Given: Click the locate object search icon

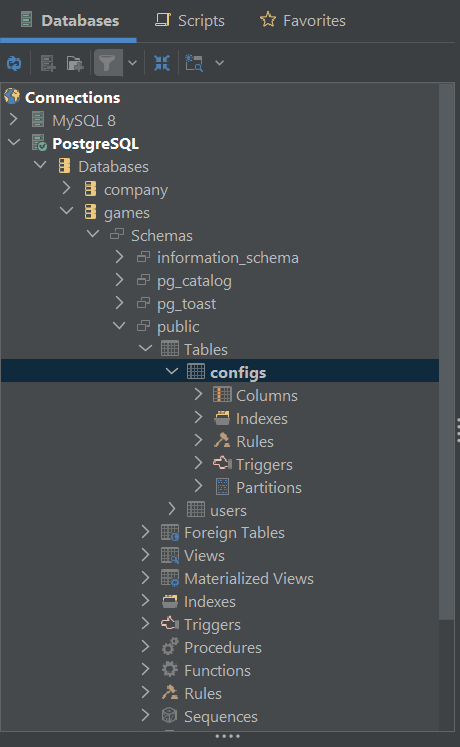Looking at the screenshot, I should coord(194,63).
